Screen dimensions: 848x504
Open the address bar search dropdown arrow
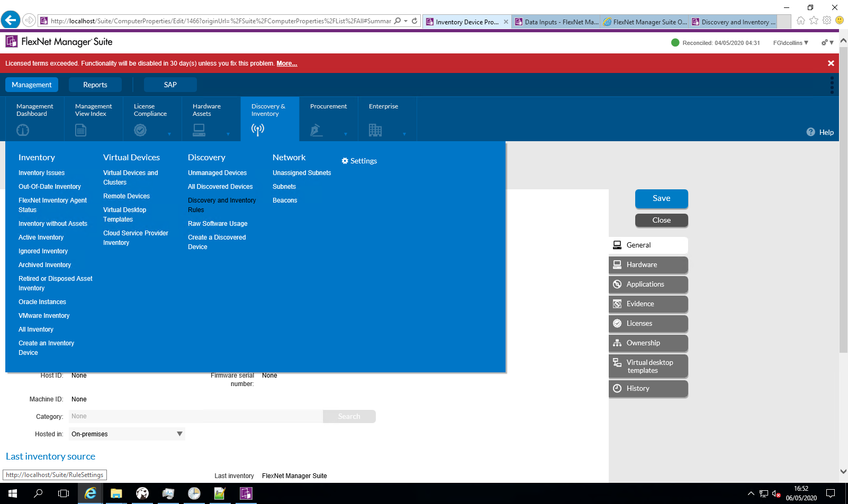coord(405,21)
